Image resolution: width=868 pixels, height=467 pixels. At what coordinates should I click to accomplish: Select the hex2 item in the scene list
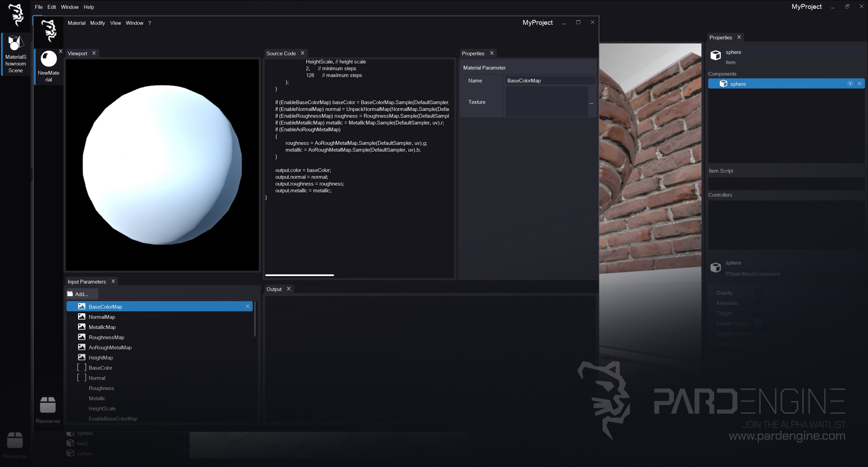pyautogui.click(x=82, y=443)
